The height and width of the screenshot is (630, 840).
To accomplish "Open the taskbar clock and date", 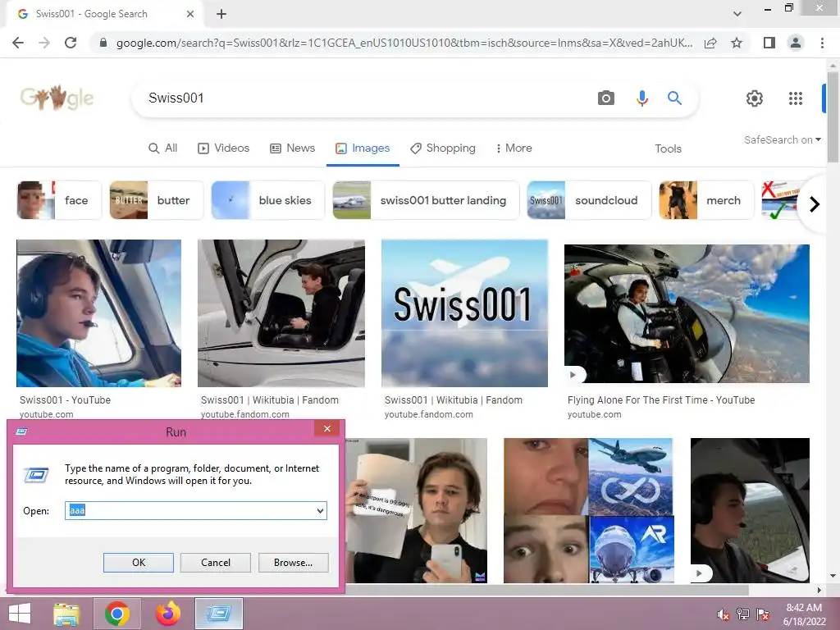I will click(804, 614).
